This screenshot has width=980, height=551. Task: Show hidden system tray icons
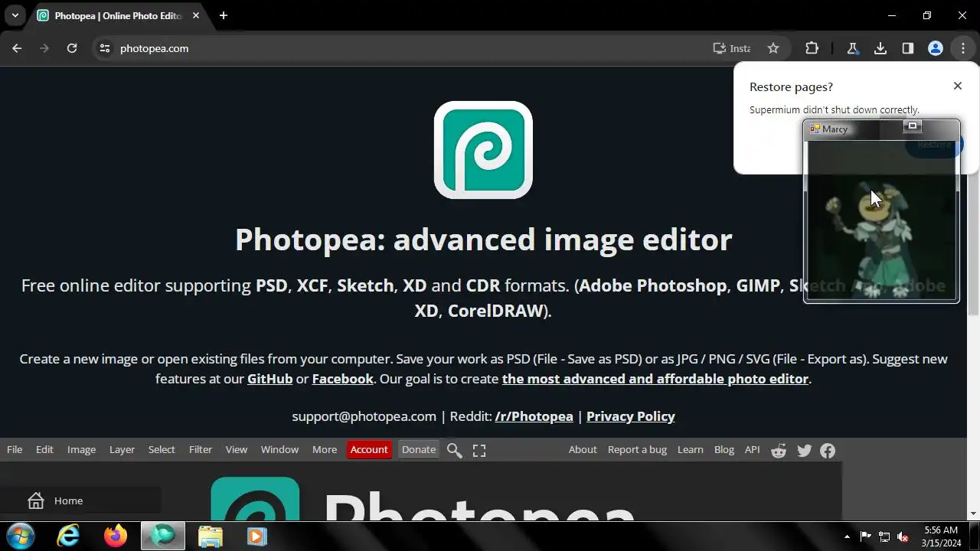tap(847, 536)
